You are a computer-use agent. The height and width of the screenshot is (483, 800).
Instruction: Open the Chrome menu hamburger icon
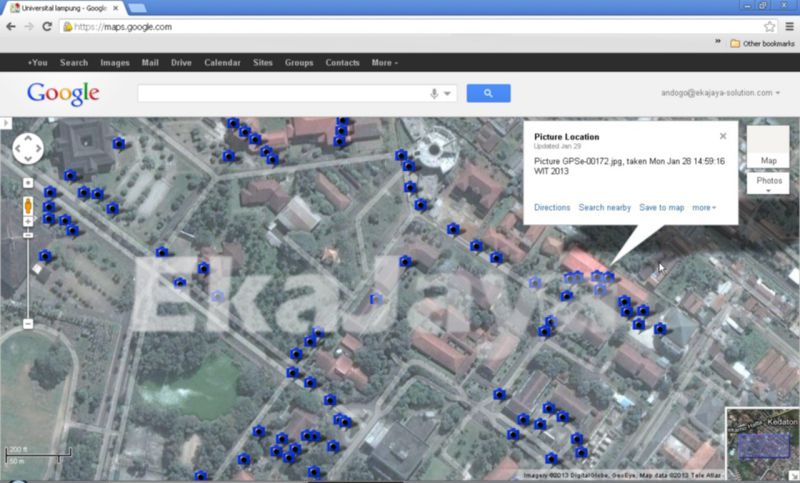click(x=788, y=27)
